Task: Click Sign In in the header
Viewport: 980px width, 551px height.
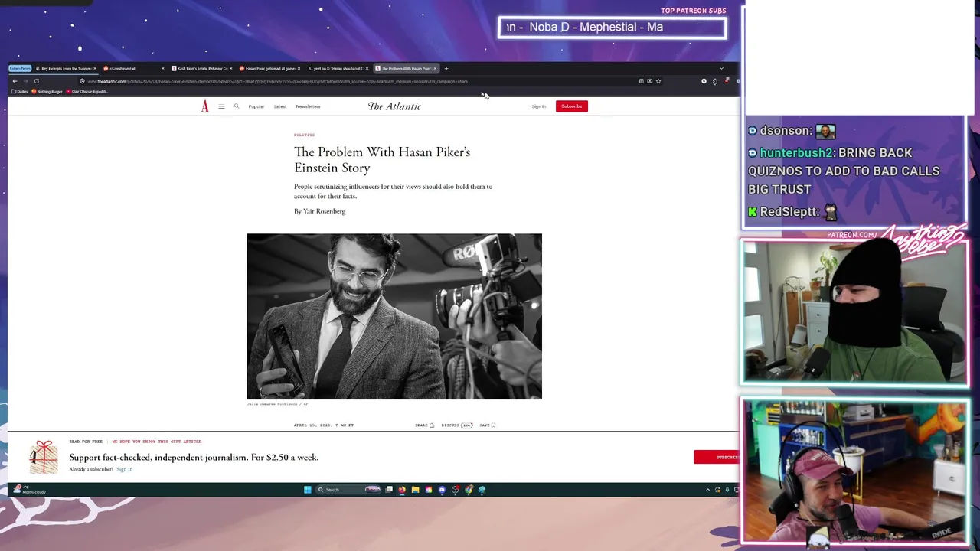Action: pos(538,106)
